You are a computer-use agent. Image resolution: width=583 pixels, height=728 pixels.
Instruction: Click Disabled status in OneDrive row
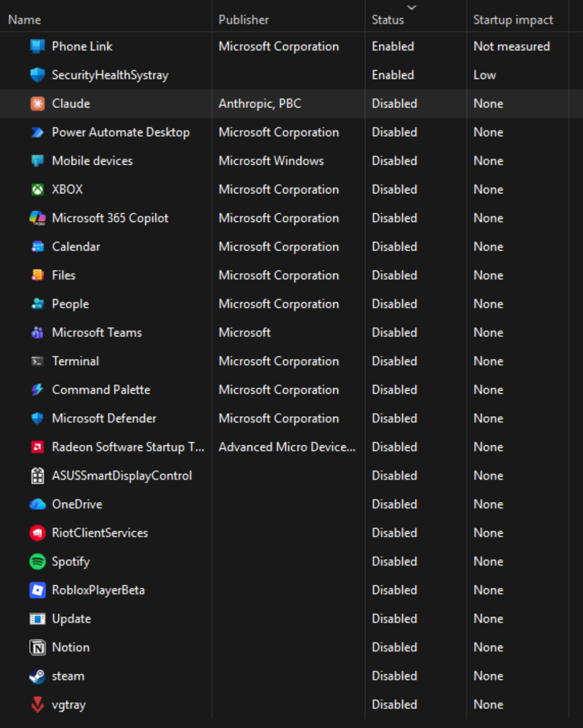[395, 504]
